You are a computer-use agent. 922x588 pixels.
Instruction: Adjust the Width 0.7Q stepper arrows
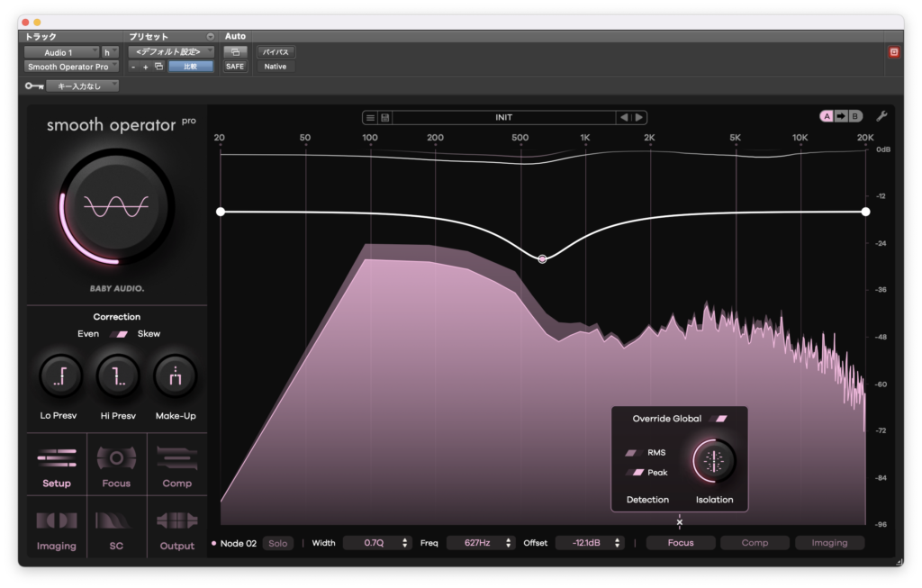[x=404, y=543]
